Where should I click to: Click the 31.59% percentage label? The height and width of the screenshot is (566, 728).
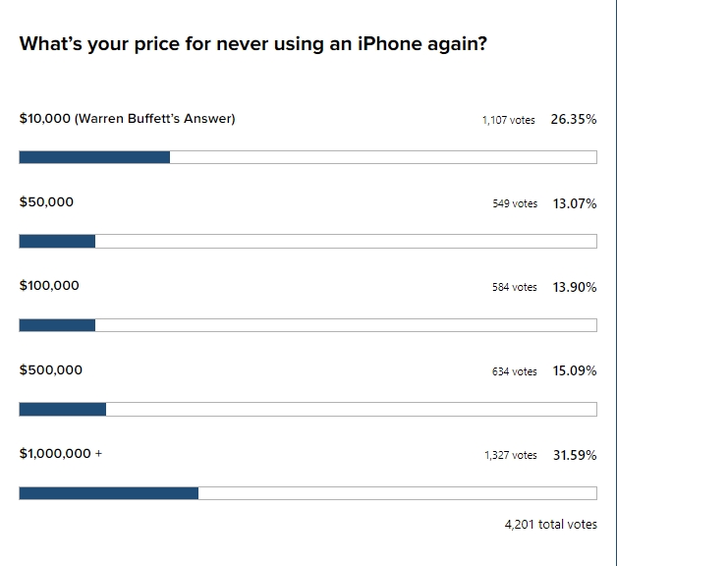pyautogui.click(x=575, y=455)
